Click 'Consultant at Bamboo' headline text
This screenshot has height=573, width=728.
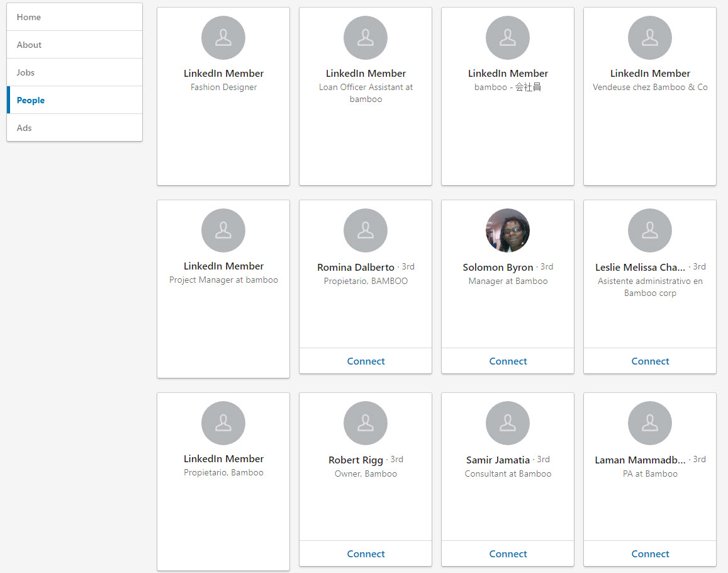tap(508, 474)
